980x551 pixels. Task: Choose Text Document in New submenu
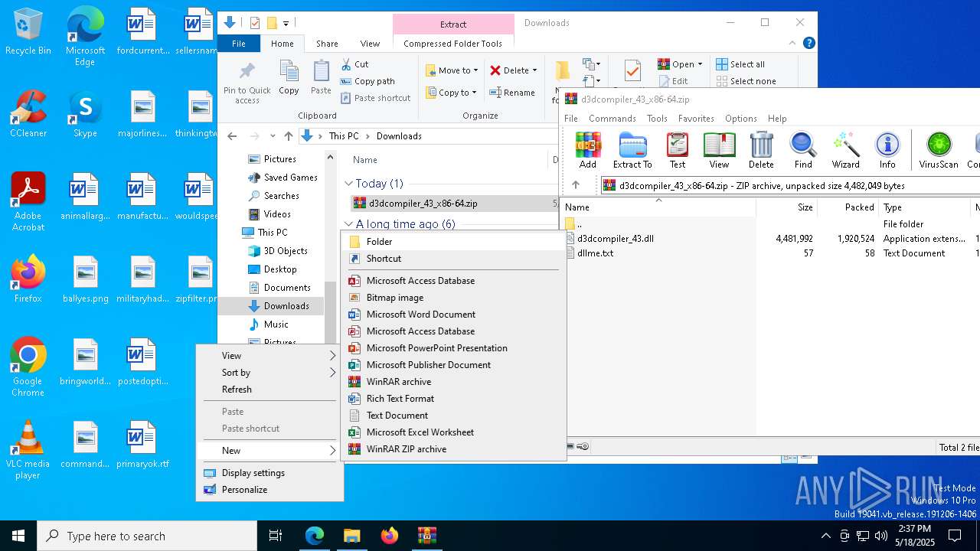coord(455,416)
